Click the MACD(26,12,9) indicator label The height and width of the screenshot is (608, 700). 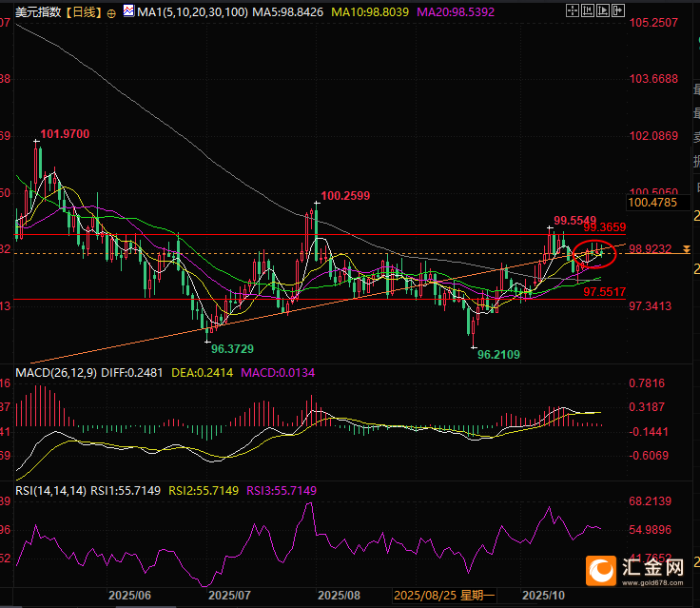(56, 373)
